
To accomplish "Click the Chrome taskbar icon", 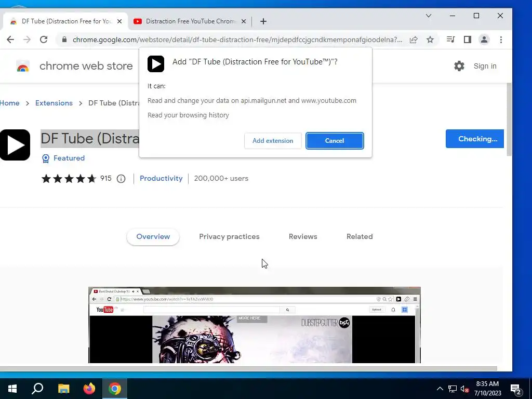I will pos(115,389).
